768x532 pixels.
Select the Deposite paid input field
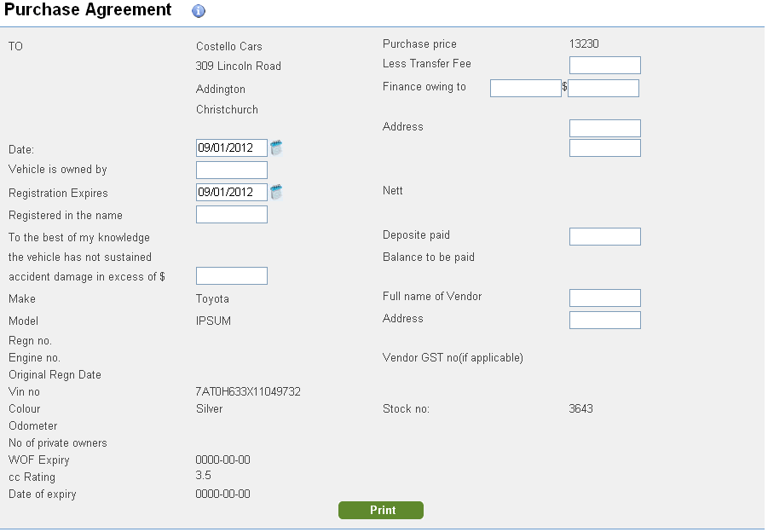[x=605, y=237]
